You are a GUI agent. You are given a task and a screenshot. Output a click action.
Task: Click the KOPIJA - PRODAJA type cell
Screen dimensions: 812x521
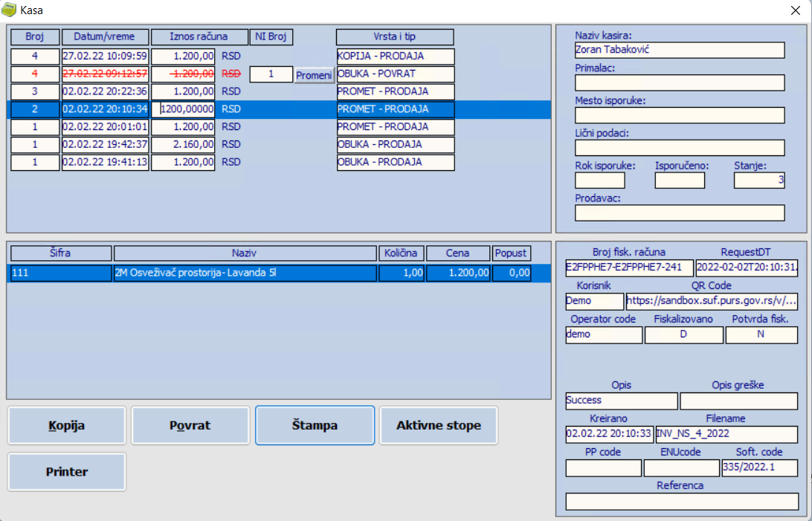(396, 56)
